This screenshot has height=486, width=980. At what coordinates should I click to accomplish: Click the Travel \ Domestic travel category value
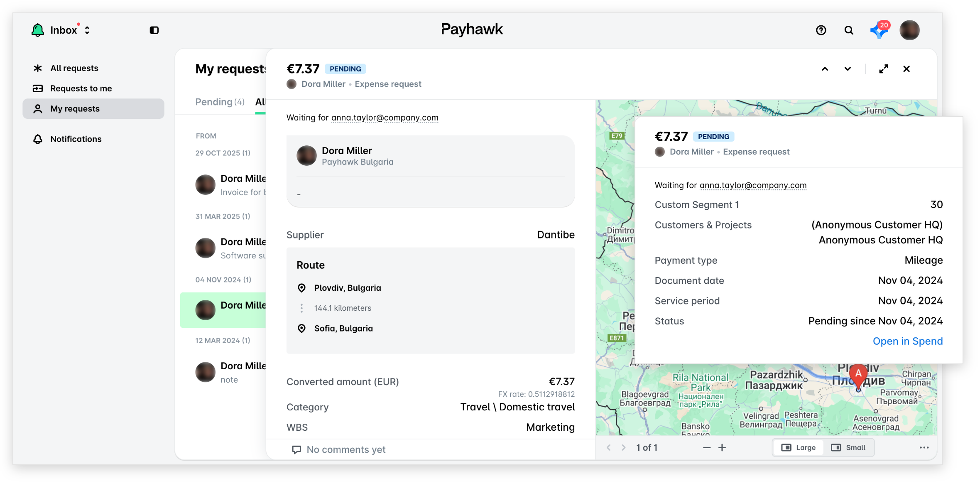click(517, 407)
